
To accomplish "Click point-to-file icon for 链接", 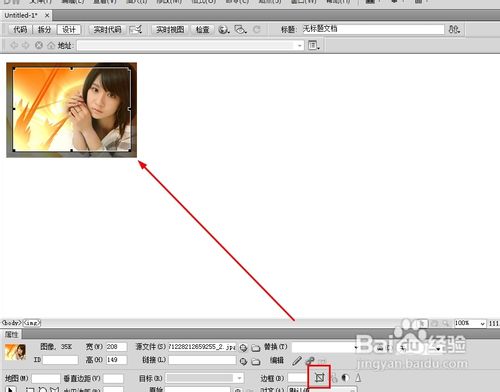I will 243,361.
